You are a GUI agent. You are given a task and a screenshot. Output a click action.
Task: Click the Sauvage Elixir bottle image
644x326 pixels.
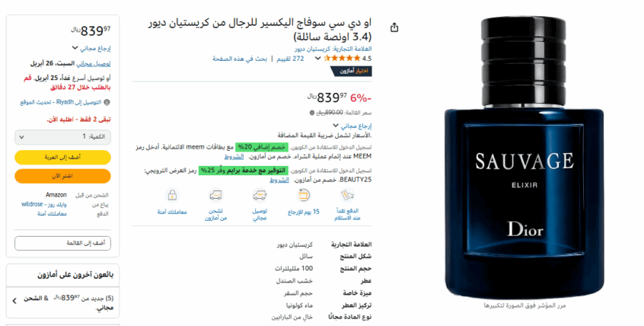[x=524, y=157]
